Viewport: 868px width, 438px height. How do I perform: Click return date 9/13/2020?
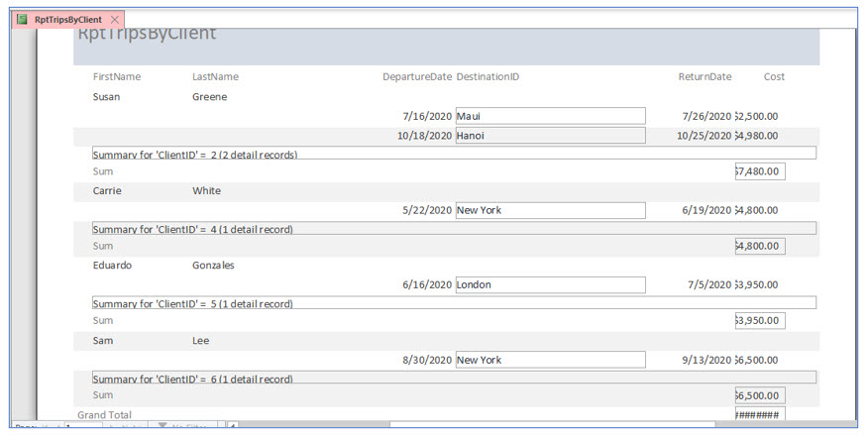[x=706, y=360]
